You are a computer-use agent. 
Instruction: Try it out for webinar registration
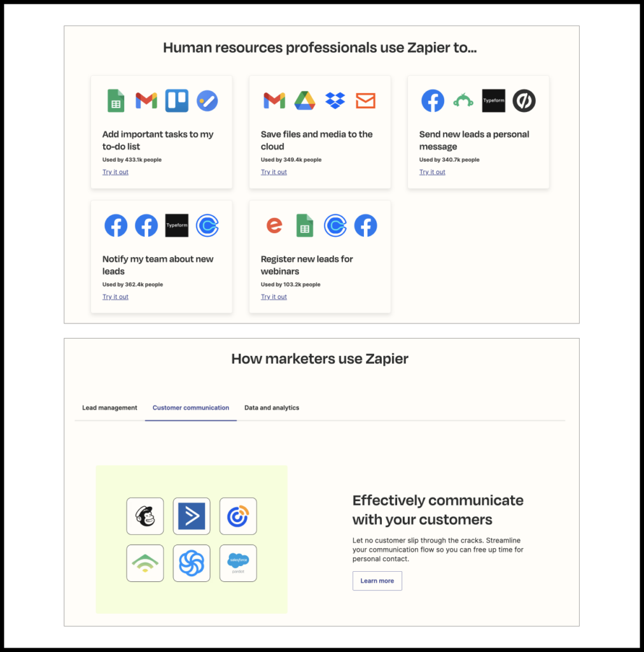pyautogui.click(x=274, y=297)
